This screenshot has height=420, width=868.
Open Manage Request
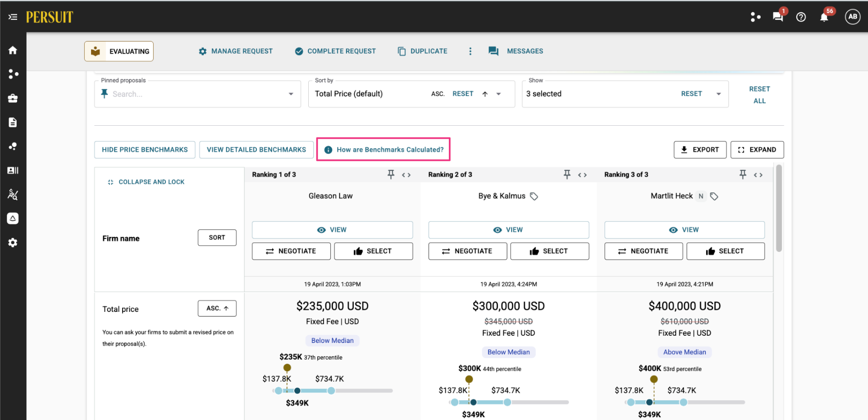pyautogui.click(x=236, y=51)
